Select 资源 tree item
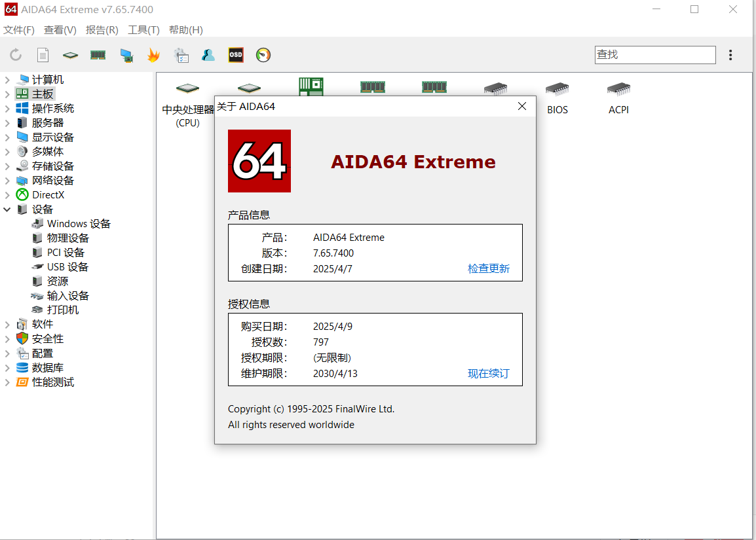The height and width of the screenshot is (540, 756). pos(58,281)
